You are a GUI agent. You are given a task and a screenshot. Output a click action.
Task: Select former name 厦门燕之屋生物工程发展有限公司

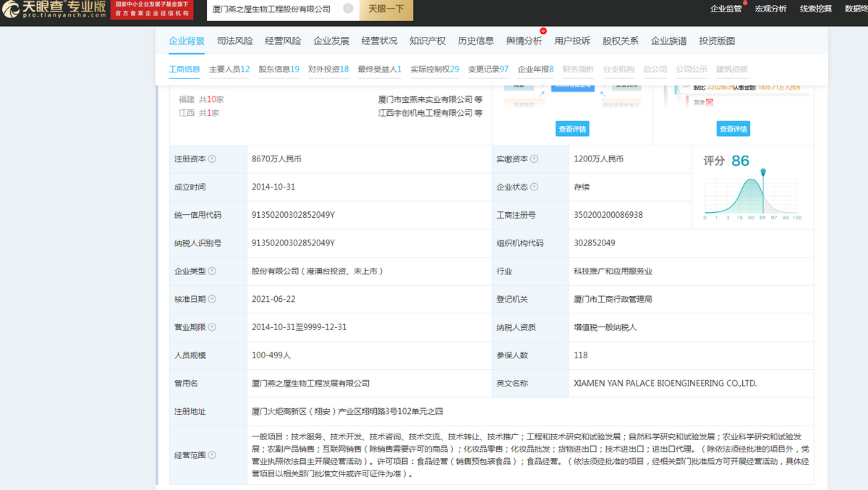310,384
